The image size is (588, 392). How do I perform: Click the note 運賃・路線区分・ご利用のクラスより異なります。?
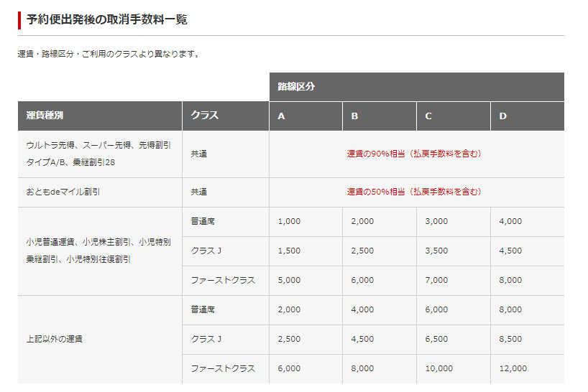[x=108, y=54]
